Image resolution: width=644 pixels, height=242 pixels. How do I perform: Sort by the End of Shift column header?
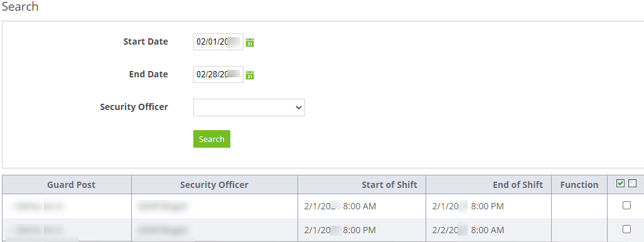coord(518,185)
